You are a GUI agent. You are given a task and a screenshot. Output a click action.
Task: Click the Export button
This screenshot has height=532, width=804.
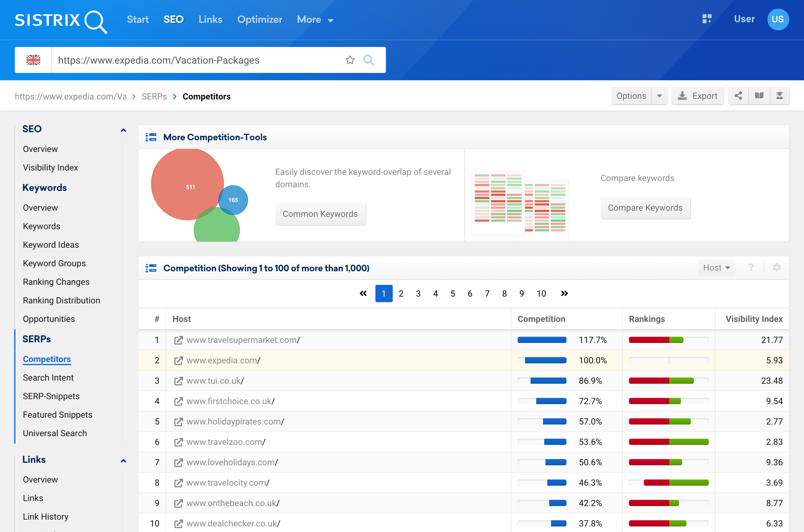point(698,96)
